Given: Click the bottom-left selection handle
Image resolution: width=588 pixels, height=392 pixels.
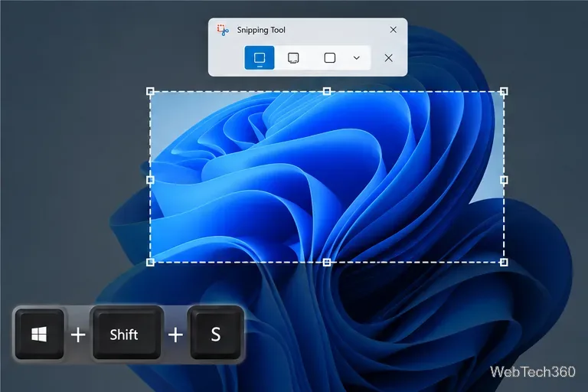Looking at the screenshot, I should click(150, 262).
